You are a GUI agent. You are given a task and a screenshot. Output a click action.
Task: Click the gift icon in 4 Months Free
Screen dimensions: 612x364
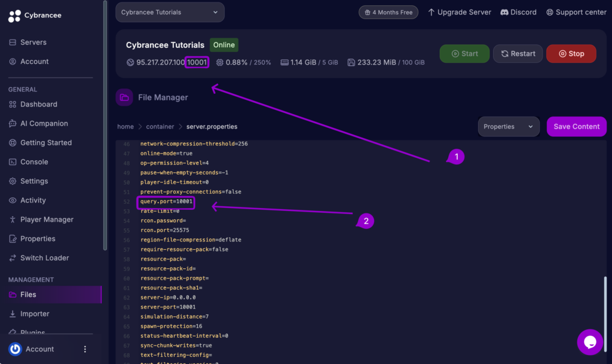pos(368,13)
